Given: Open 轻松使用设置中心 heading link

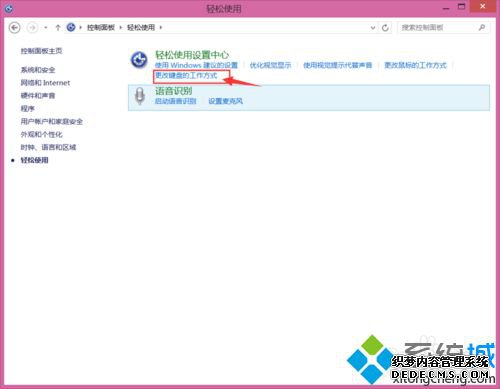Looking at the screenshot, I should pos(192,55).
